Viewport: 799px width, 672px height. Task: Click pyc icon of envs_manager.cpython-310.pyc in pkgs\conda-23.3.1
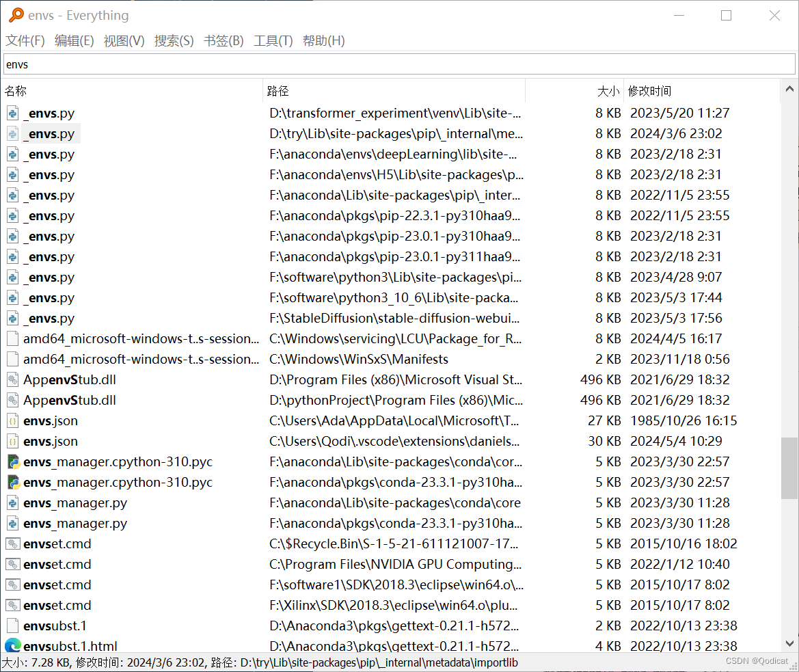(x=13, y=482)
